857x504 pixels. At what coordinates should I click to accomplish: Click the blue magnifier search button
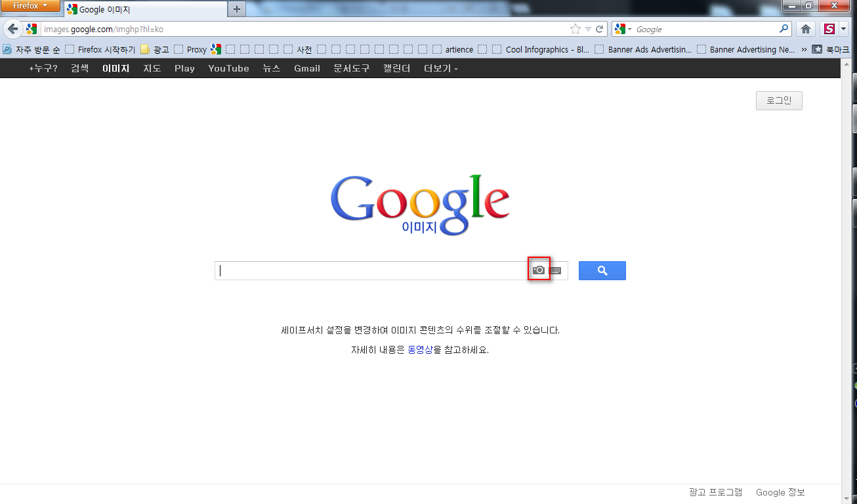[602, 270]
